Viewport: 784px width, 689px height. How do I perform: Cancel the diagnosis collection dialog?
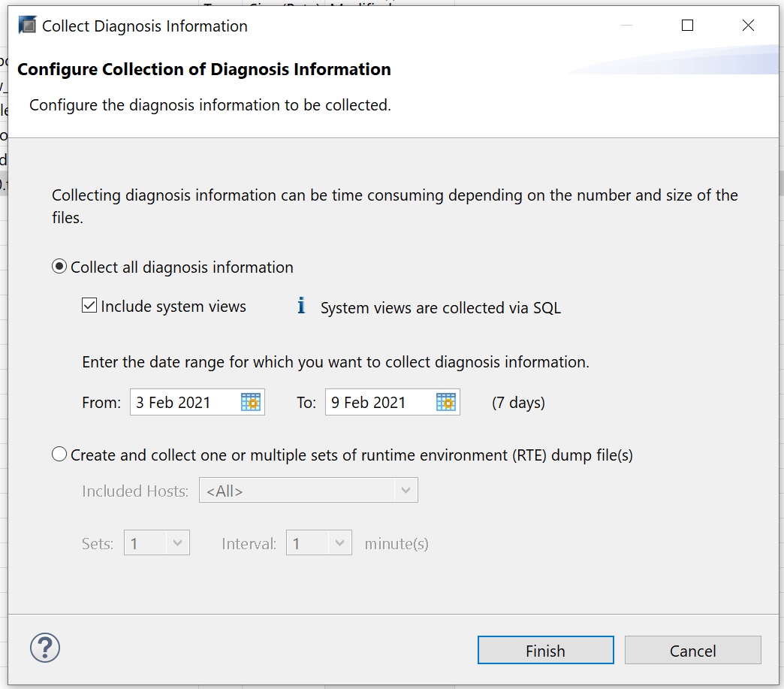pyautogui.click(x=692, y=651)
